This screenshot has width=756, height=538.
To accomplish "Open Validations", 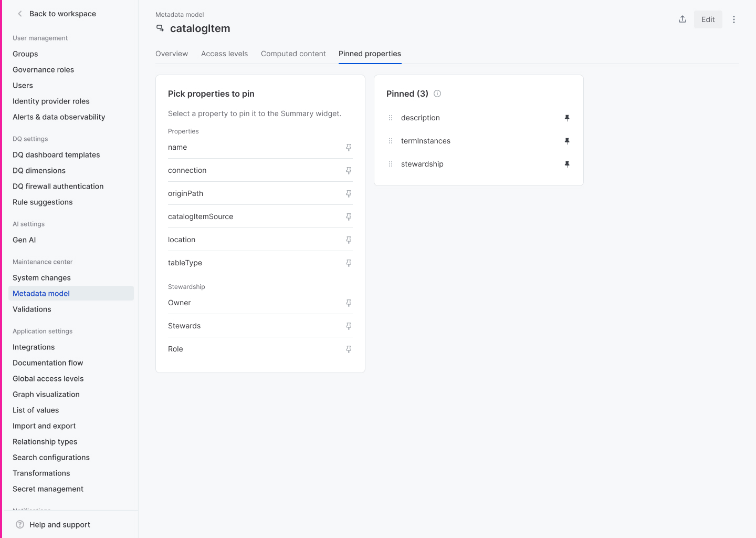I will pyautogui.click(x=32, y=309).
